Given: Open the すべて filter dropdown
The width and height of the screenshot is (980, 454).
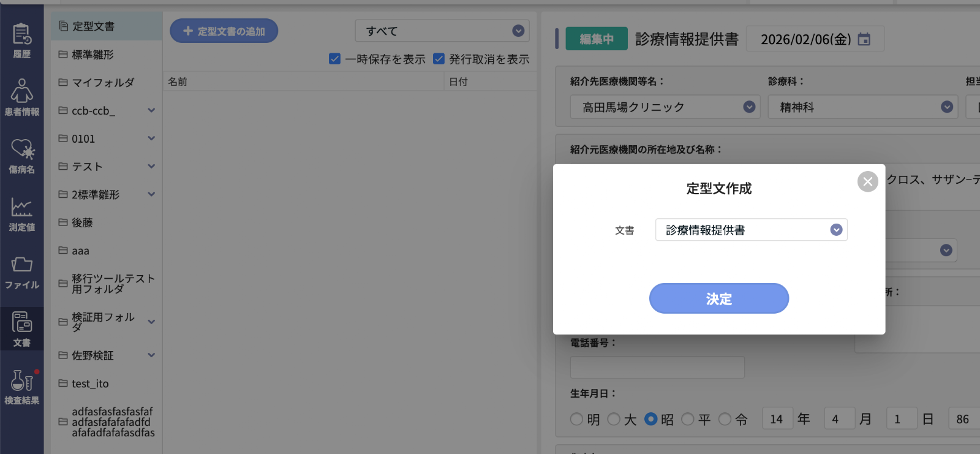Looking at the screenshot, I should click(442, 31).
